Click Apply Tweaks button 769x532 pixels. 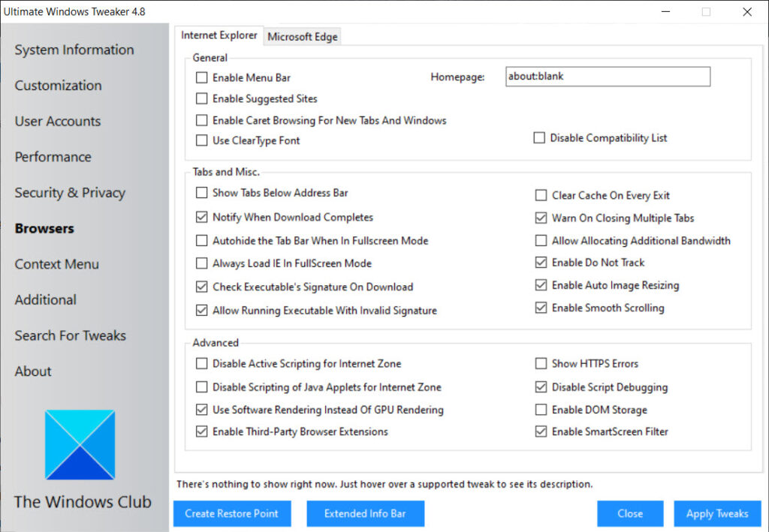[x=717, y=513]
